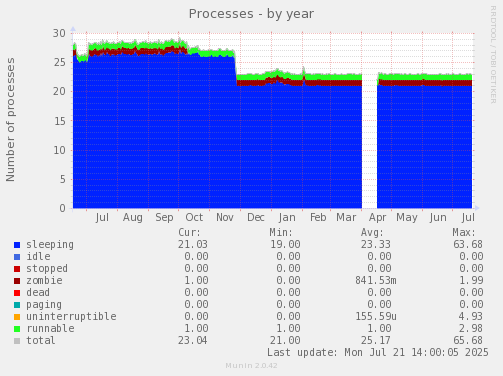This screenshot has height=376, width=503.
Task: Click the 'Processes - by year' graph title
Action: coord(251,14)
